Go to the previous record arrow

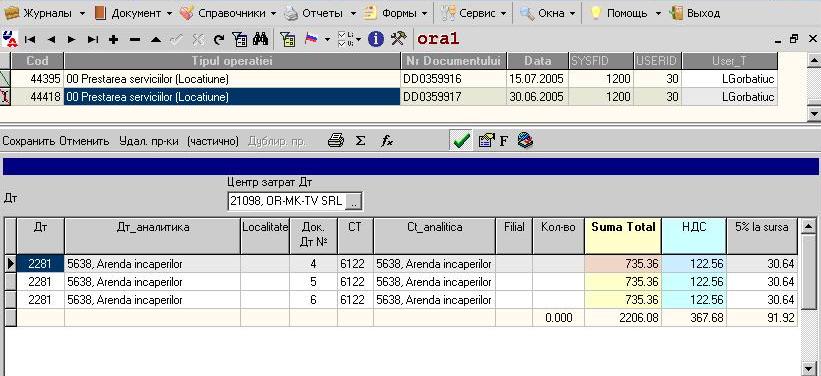point(51,39)
